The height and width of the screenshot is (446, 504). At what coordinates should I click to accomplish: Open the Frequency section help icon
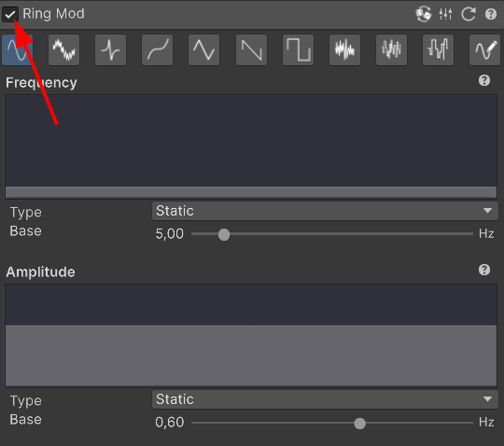pos(484,80)
